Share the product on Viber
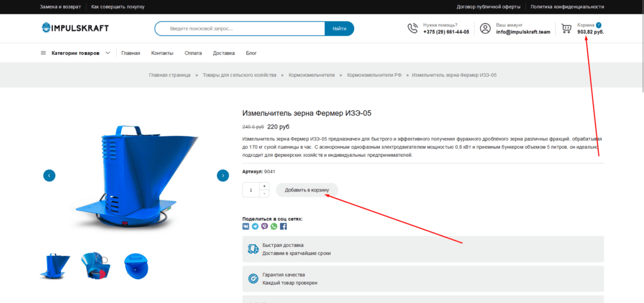Image resolution: width=644 pixels, height=303 pixels. point(265,226)
